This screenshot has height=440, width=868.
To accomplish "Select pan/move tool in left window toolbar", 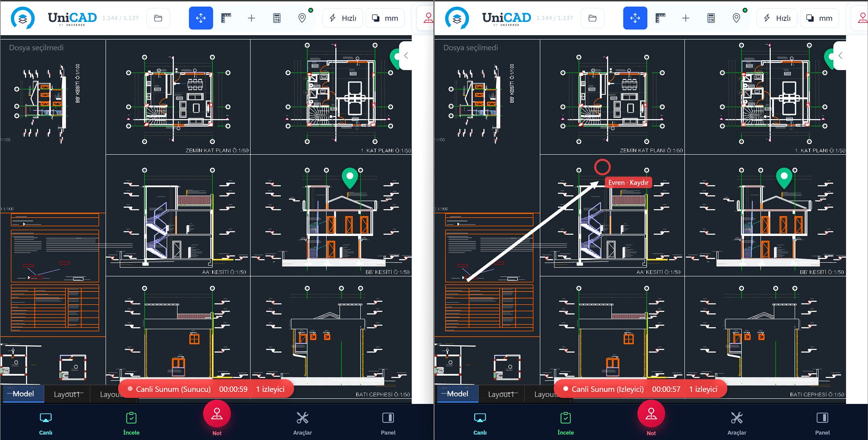I will click(x=201, y=18).
